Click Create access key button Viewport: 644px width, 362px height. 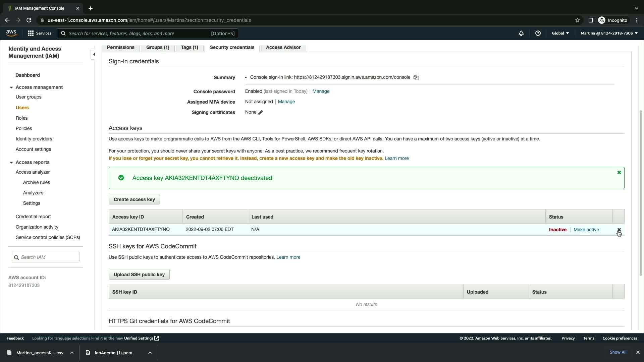134,199
